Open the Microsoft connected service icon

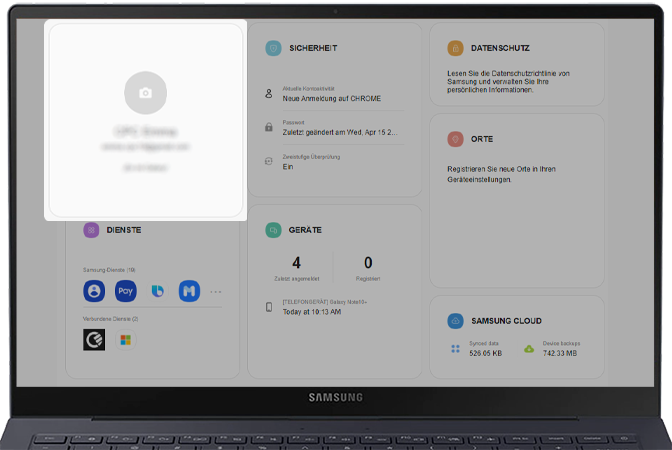coord(126,340)
